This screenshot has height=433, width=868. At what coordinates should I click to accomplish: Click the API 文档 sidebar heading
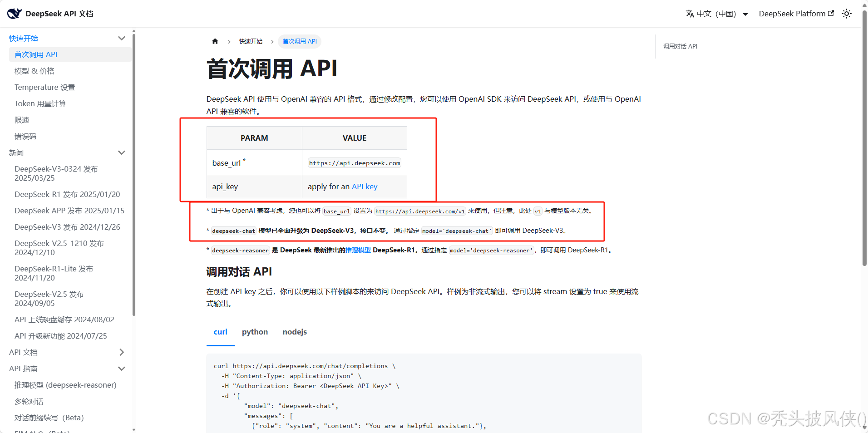pos(23,352)
